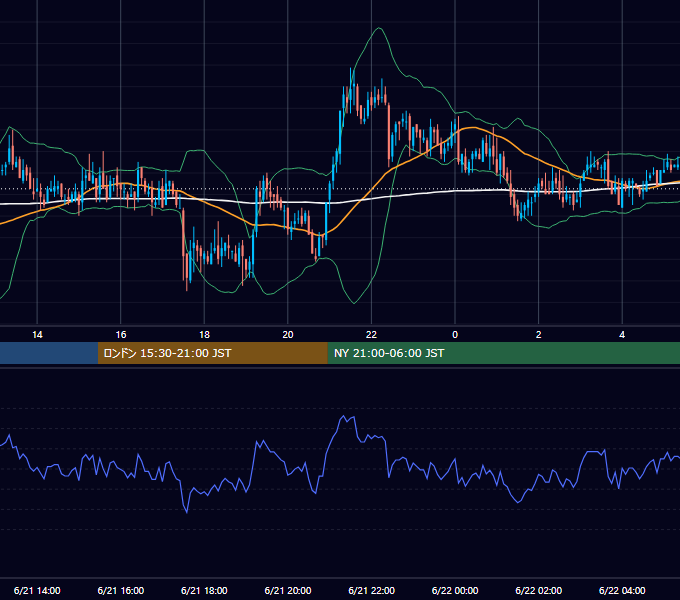The image size is (680, 600).
Task: Click the 6/22 04:00 date label
Action: [622, 590]
